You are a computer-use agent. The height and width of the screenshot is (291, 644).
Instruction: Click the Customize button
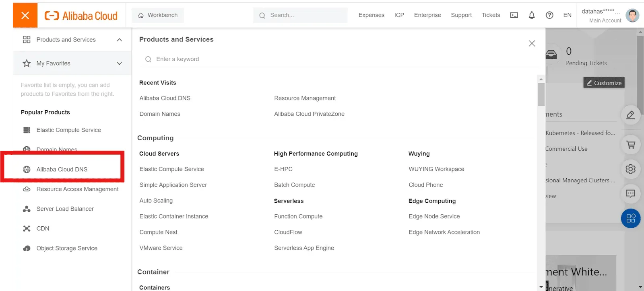pyautogui.click(x=604, y=83)
